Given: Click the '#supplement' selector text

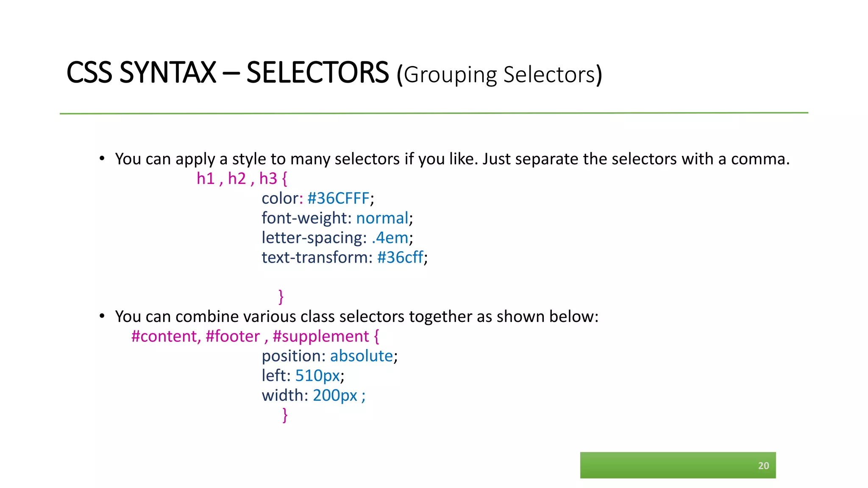Looking at the screenshot, I should tap(321, 336).
